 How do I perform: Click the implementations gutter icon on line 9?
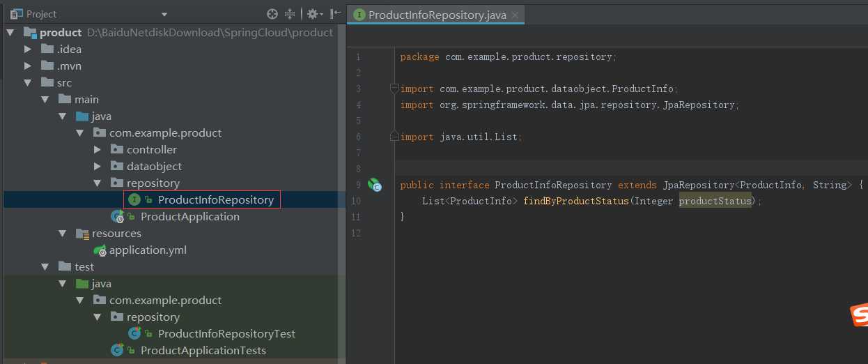coord(375,185)
